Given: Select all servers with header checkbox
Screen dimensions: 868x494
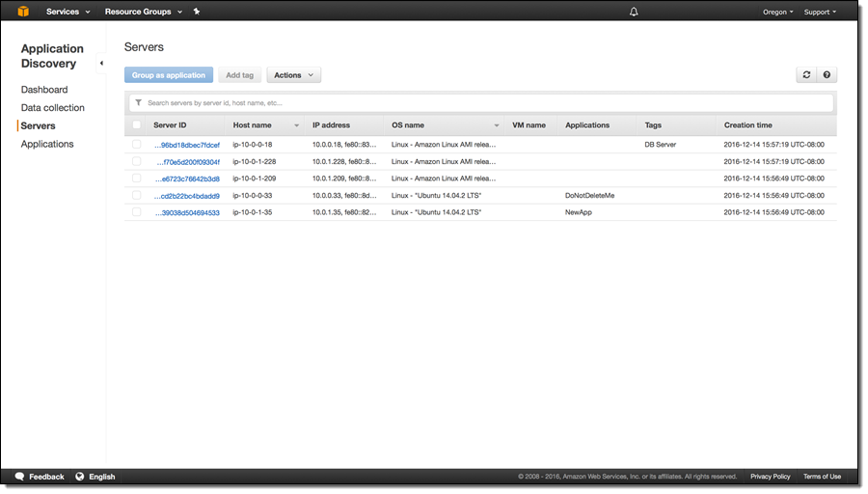Looking at the screenshot, I should (x=137, y=124).
